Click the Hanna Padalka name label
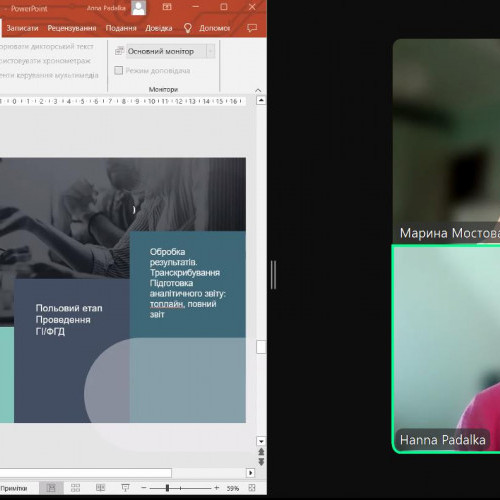The image size is (500, 500). click(442, 440)
